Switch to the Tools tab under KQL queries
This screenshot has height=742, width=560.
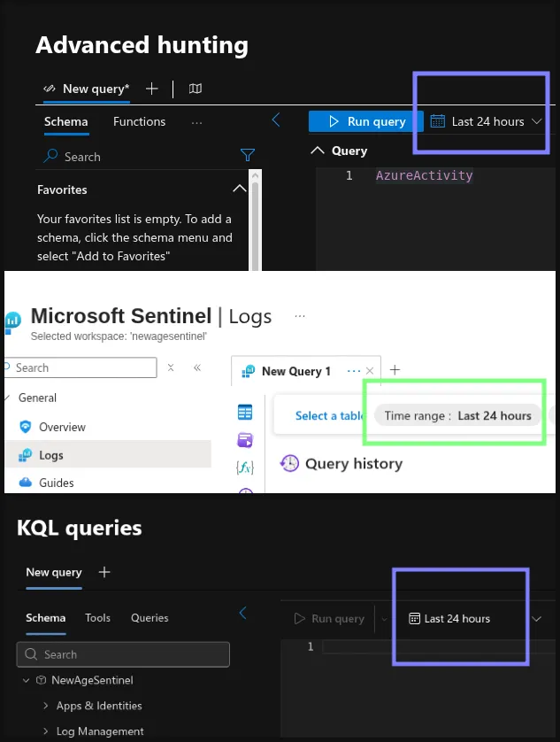pyautogui.click(x=97, y=618)
